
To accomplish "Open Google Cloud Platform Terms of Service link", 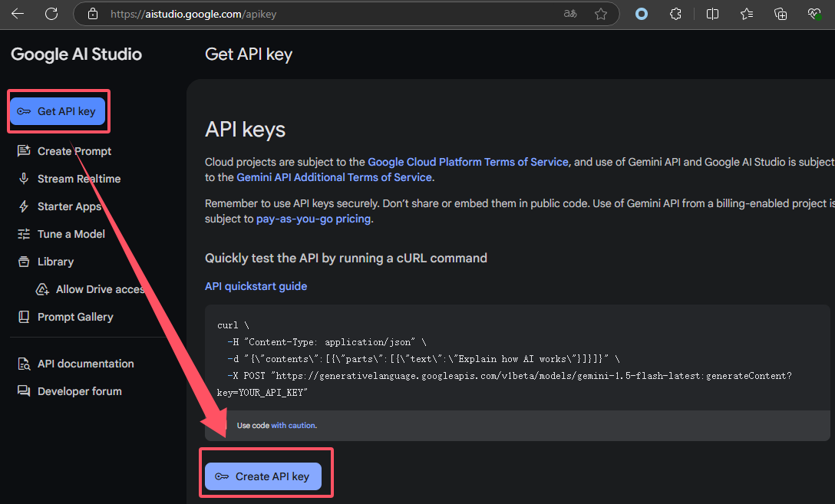I will [468, 163].
